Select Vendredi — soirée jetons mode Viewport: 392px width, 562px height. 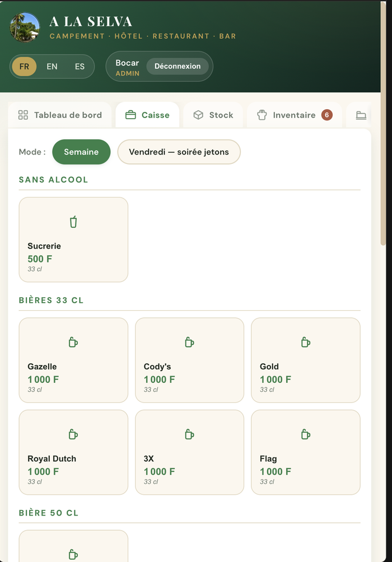click(179, 152)
